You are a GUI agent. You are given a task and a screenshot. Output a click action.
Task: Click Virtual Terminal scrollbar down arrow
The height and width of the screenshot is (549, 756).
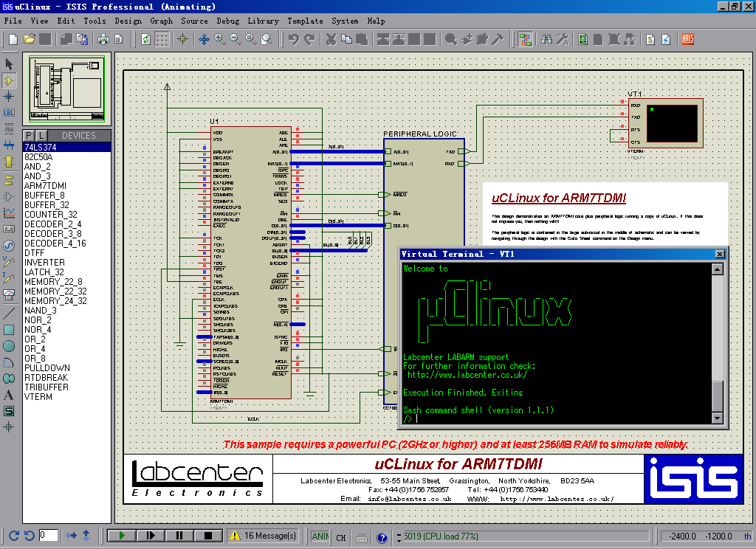[718, 418]
